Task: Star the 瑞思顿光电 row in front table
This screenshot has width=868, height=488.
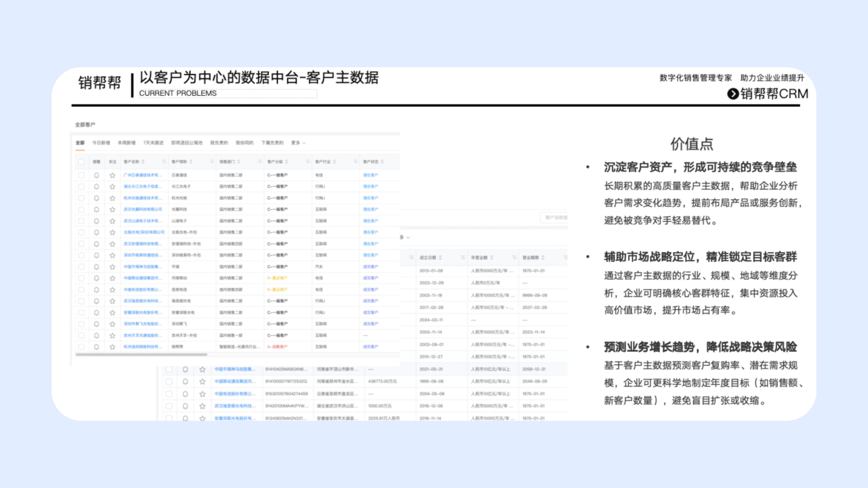Action: (x=113, y=301)
